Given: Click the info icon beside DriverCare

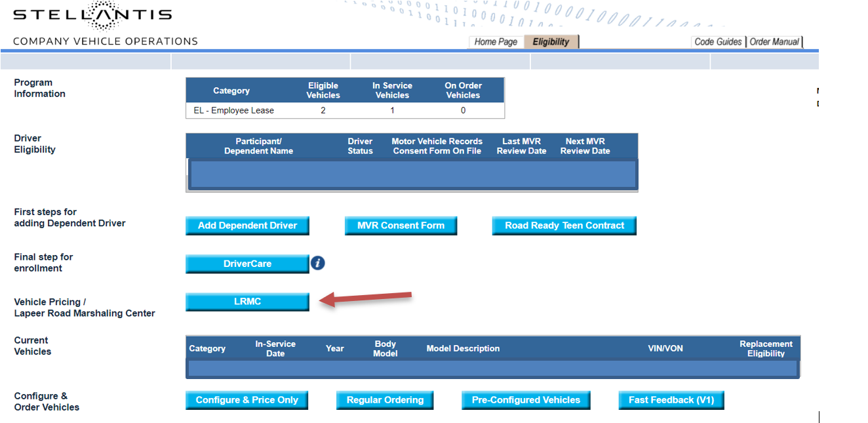Looking at the screenshot, I should click(318, 263).
